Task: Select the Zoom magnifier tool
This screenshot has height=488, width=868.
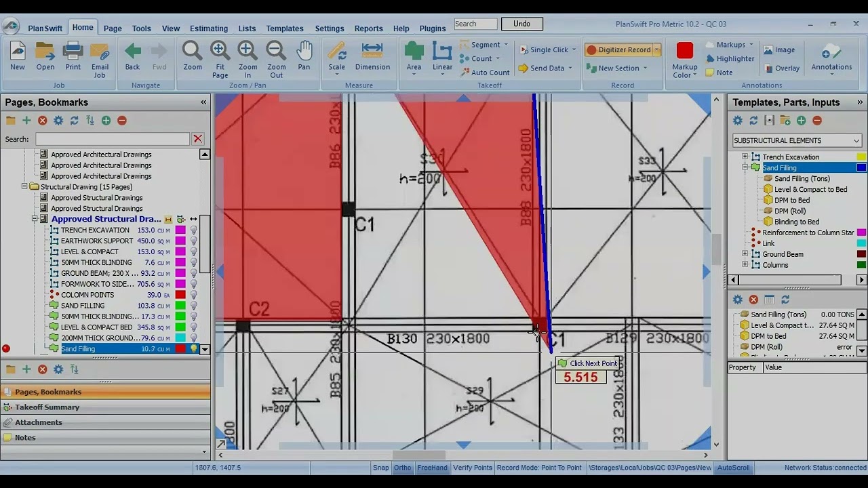Action: click(193, 56)
